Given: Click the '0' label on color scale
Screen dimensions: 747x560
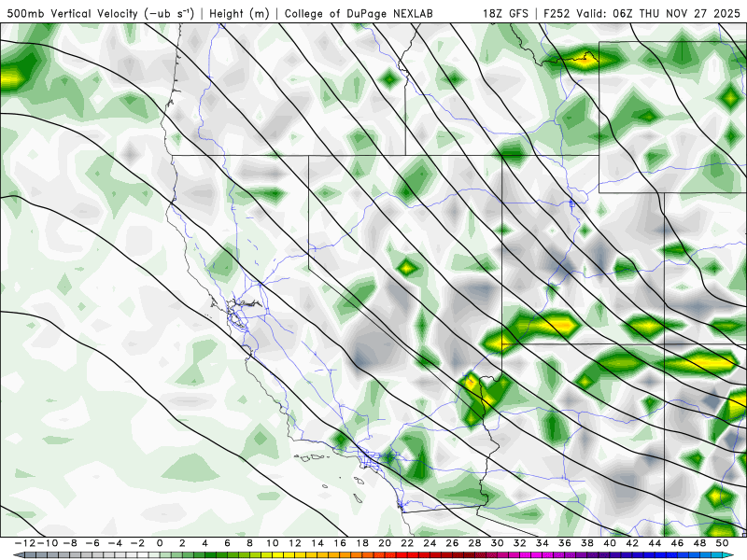Looking at the screenshot, I should [160, 543].
